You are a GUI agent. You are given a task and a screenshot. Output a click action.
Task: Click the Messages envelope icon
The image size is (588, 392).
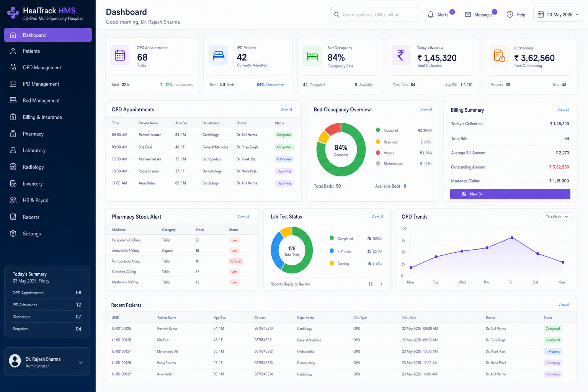tap(468, 15)
